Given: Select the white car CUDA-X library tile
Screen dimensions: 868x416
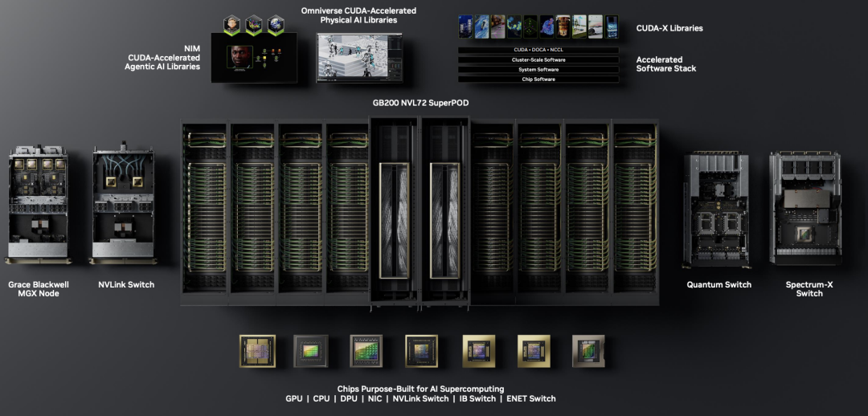Looking at the screenshot, I should (x=596, y=27).
